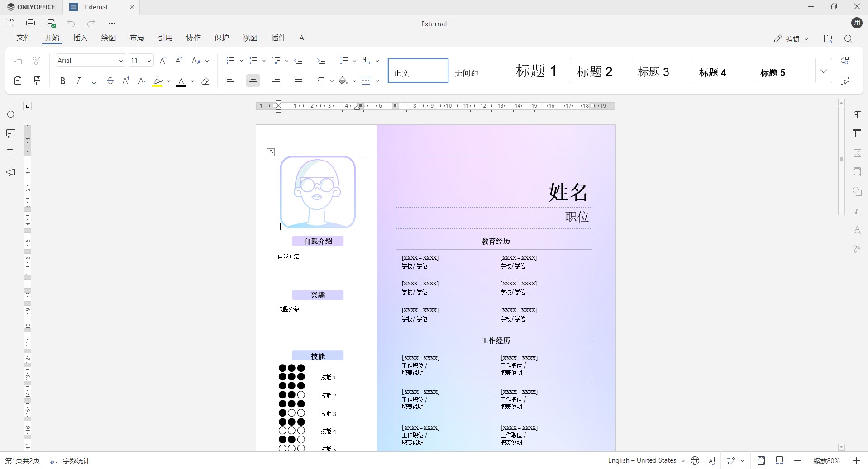Click the Print file icon
Screen dimensions: 868x469
pyautogui.click(x=30, y=23)
